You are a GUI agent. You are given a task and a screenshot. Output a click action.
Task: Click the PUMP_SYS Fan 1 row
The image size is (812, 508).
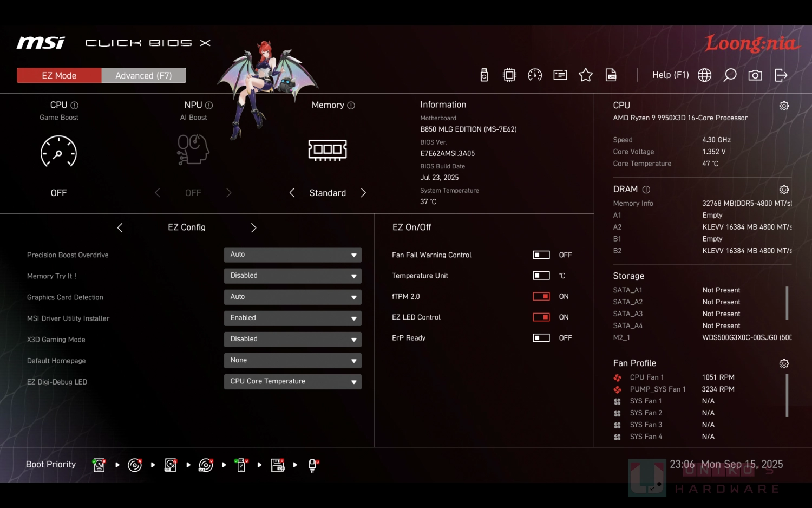tap(674, 389)
